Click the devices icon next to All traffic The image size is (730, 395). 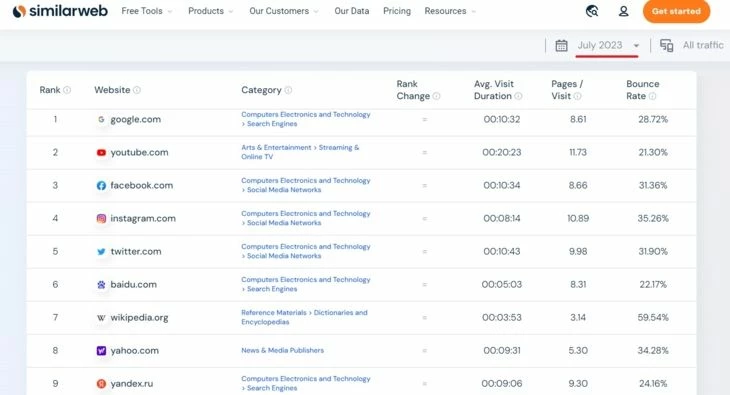tap(666, 45)
